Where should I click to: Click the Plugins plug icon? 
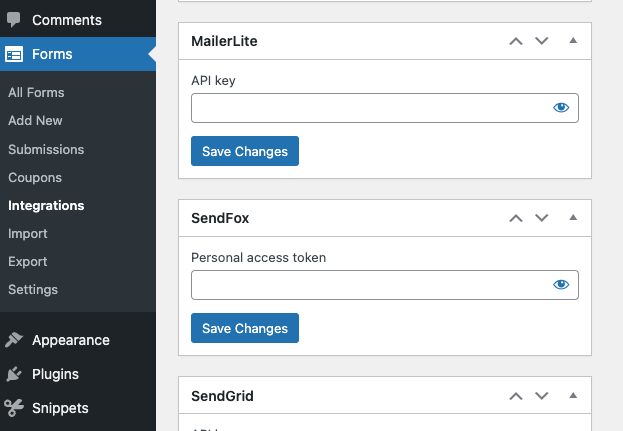pos(14,374)
